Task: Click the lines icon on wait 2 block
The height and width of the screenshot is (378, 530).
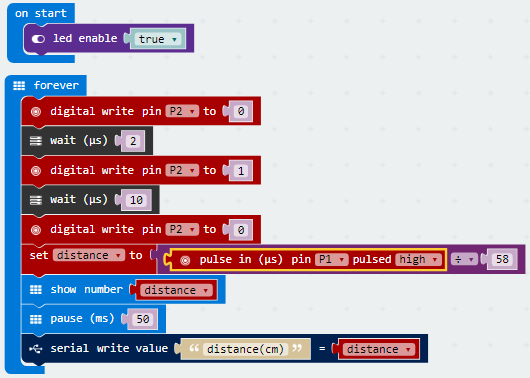Action: click(36, 141)
